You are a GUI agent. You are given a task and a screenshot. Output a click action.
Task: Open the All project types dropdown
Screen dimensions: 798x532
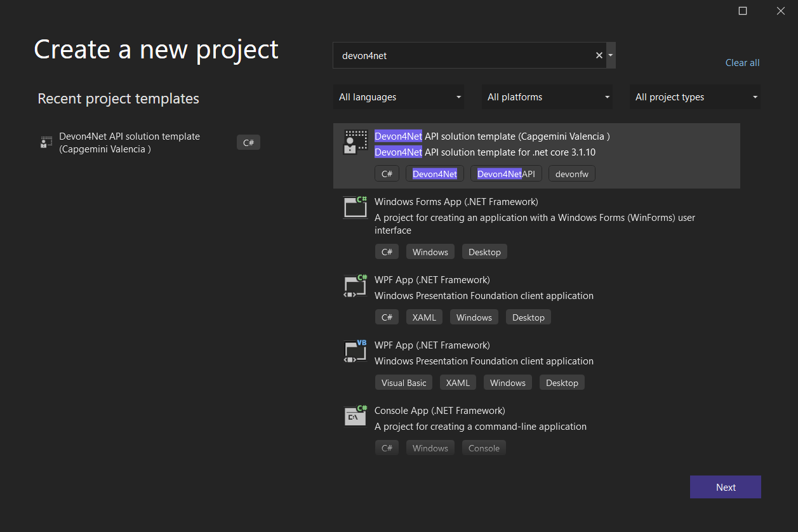695,96
